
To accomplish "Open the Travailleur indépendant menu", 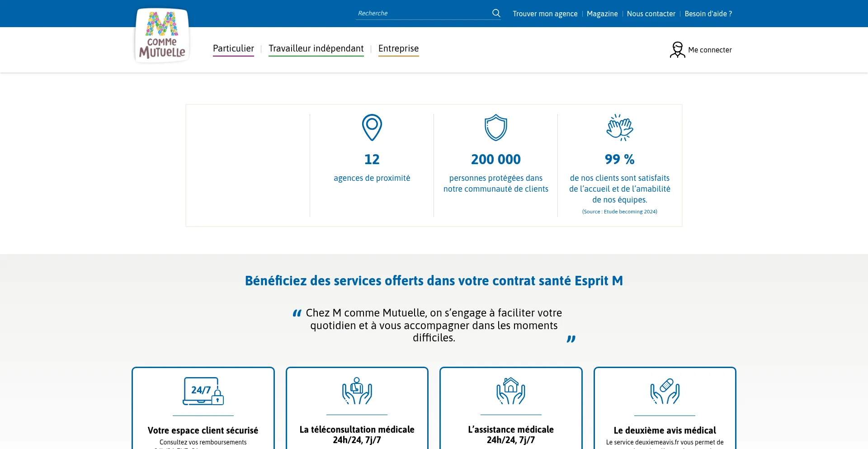I will [316, 48].
